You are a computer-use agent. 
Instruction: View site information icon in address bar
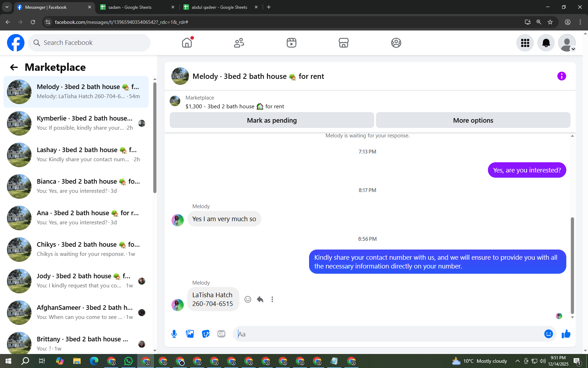tap(48, 22)
